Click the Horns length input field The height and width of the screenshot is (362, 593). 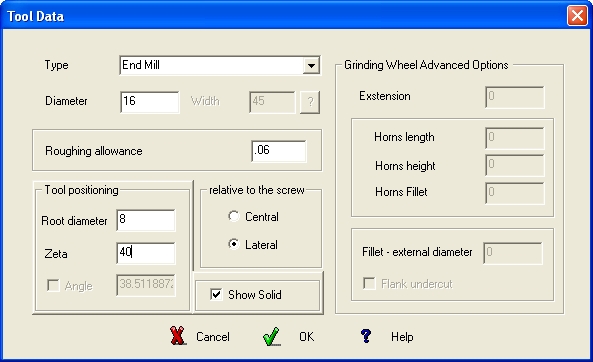515,138
